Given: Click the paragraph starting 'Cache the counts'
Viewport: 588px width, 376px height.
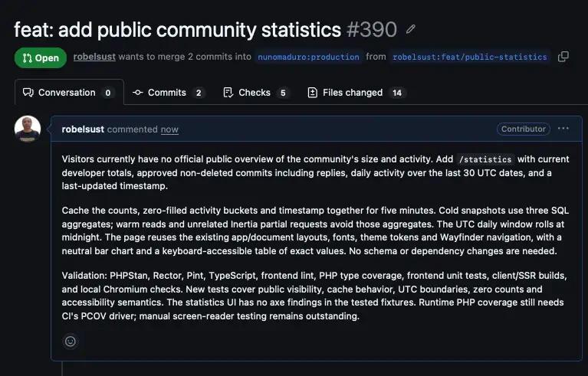Looking at the screenshot, I should pos(315,231).
